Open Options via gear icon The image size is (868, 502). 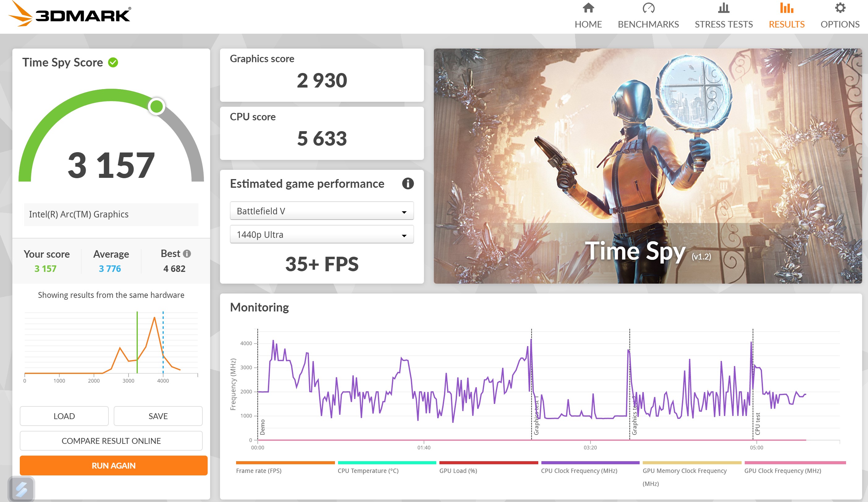[x=840, y=8]
